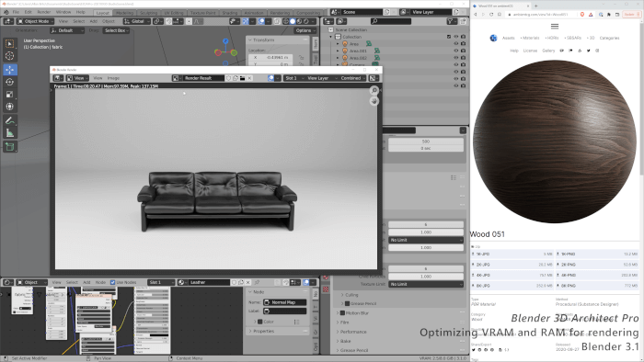Open the Render menu in the top bar
The height and width of the screenshot is (362, 644).
point(44,12)
